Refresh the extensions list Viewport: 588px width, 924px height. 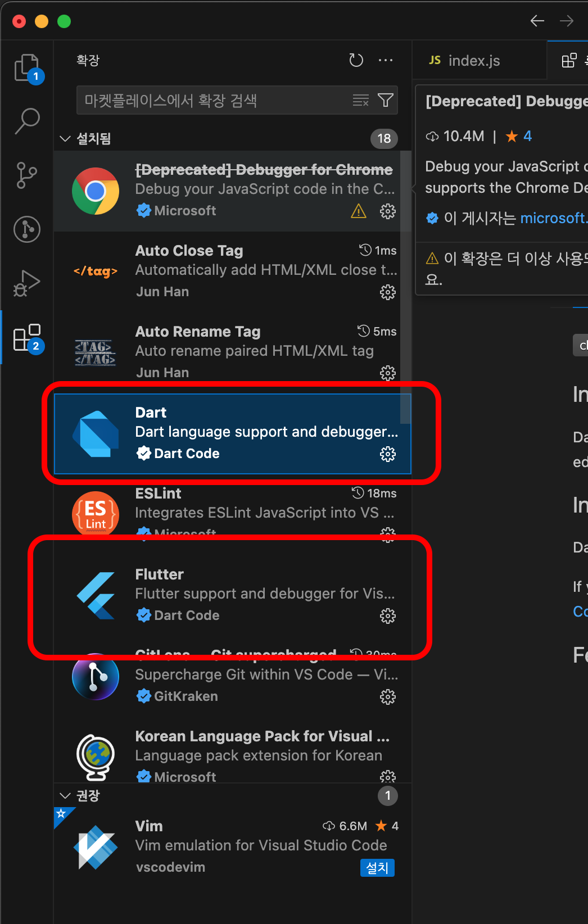[356, 60]
